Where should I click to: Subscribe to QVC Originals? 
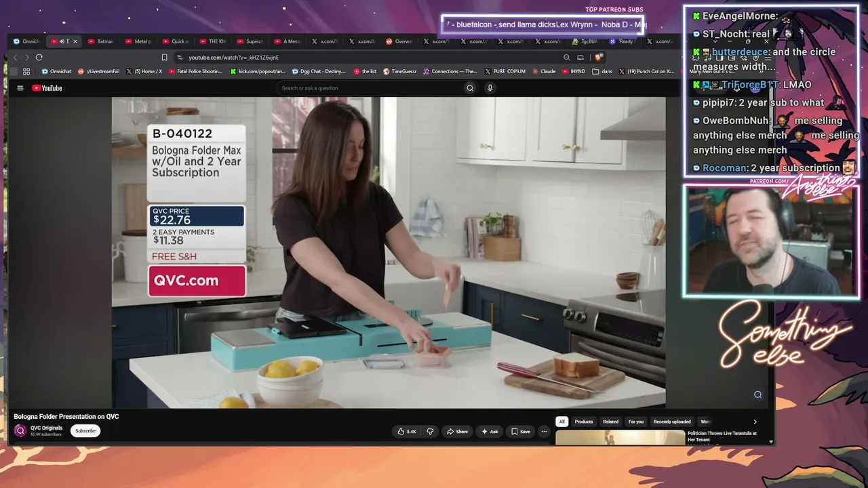click(85, 431)
